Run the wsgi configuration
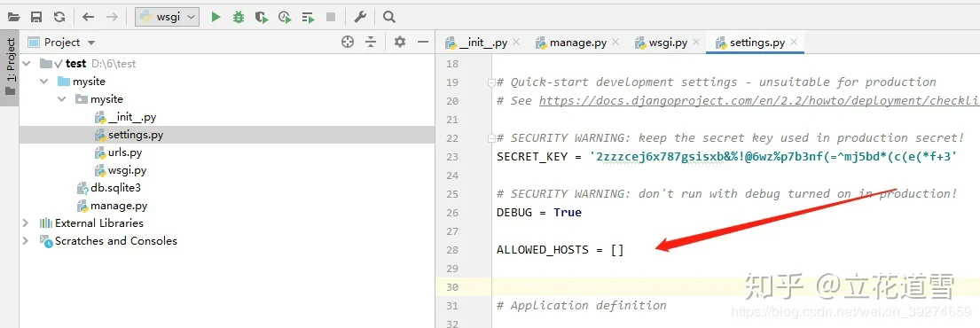The width and height of the screenshot is (980, 328). tap(216, 17)
